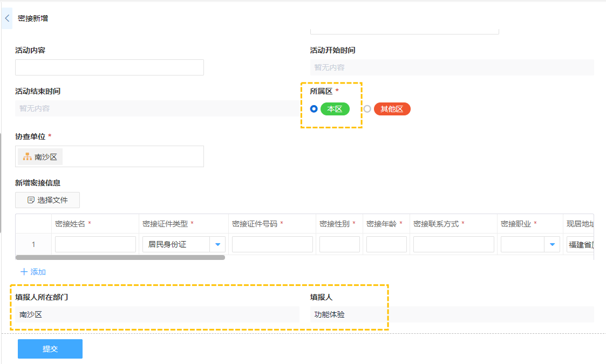The width and height of the screenshot is (606, 364).
Task: Open the 密接证件类型 dropdown arrow
Action: click(217, 244)
